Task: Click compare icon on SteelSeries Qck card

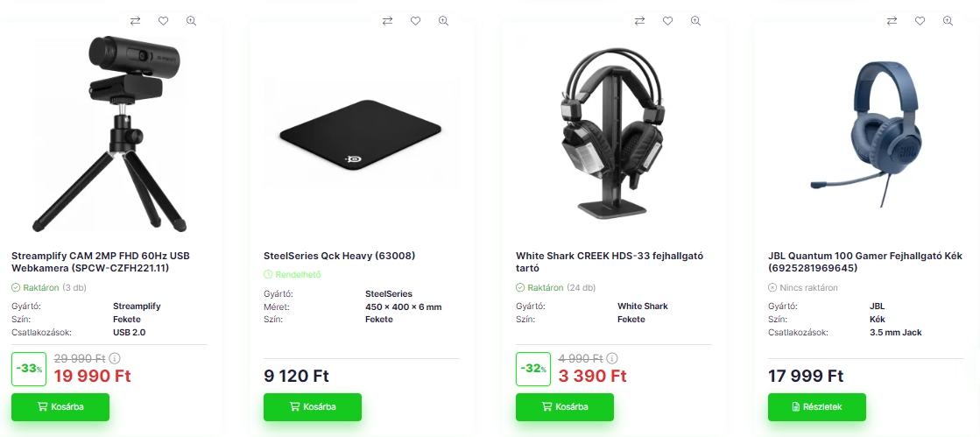Action: tap(387, 21)
